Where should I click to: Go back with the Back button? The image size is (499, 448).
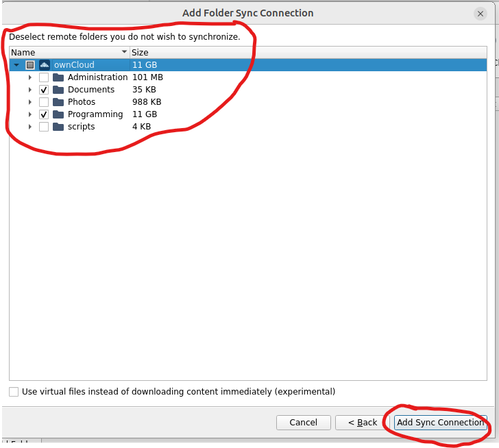(x=363, y=423)
